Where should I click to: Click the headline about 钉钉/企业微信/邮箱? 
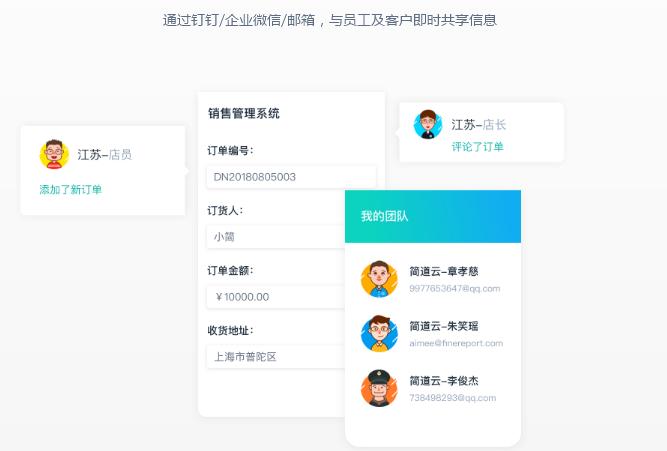point(330,20)
